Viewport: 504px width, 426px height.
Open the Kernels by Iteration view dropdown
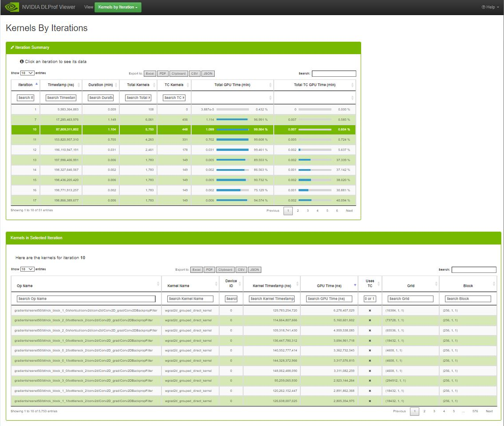pyautogui.click(x=118, y=7)
